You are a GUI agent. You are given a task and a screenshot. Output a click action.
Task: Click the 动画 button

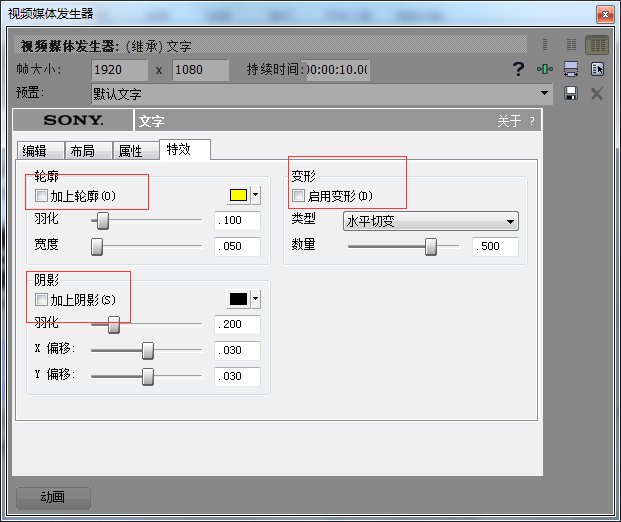click(53, 497)
